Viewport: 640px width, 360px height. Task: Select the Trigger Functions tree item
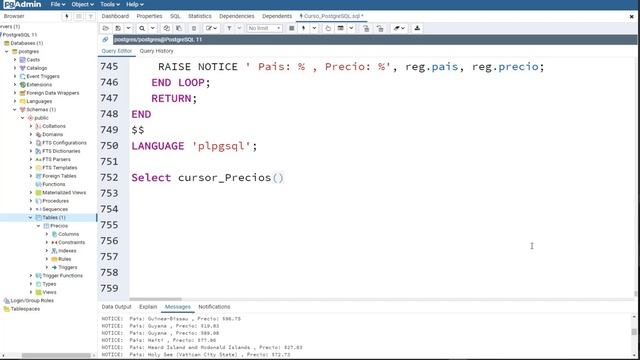pyautogui.click(x=62, y=276)
